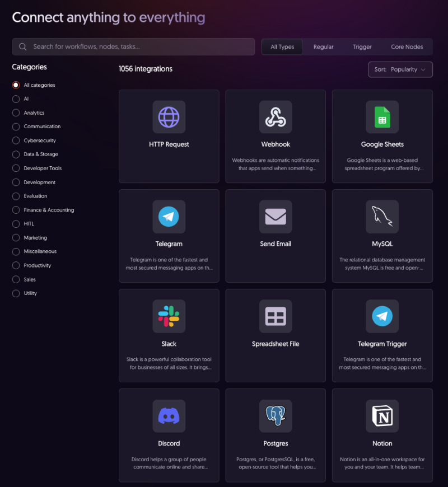Pick the Finance & Accounting category
Screen dimensions: 448x487
click(16, 210)
